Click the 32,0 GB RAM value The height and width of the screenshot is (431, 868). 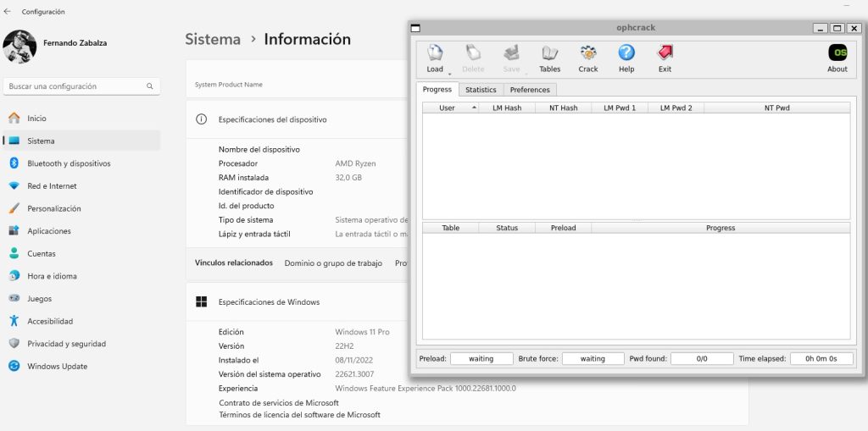(x=348, y=178)
